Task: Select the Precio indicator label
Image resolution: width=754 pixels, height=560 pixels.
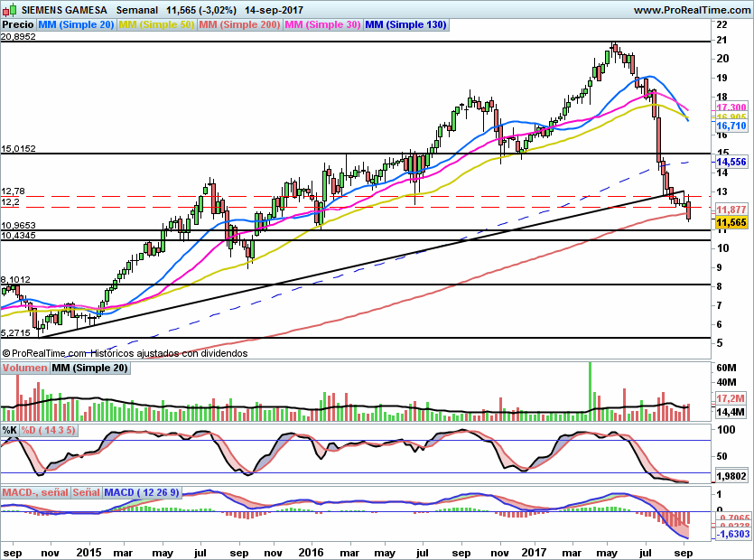Action: (18, 24)
